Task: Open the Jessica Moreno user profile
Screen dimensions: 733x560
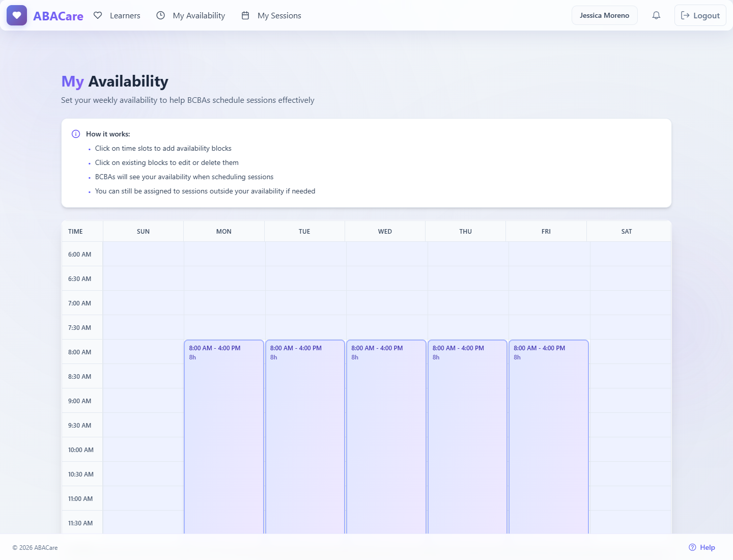Action: tap(604, 15)
